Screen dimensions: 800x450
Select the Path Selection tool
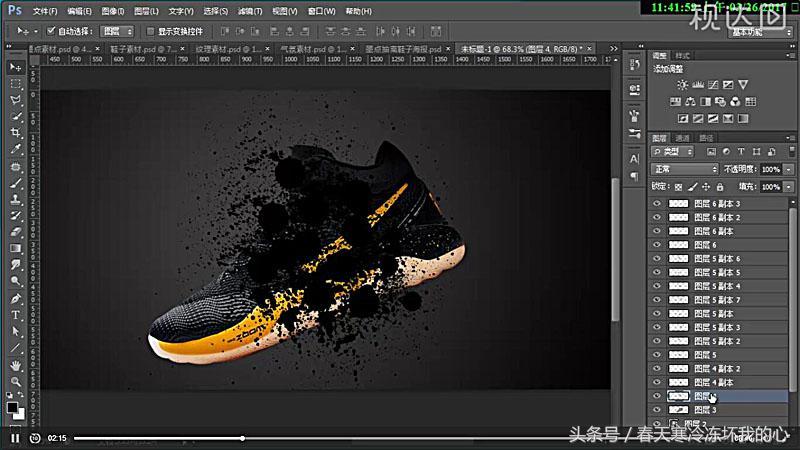(16, 332)
